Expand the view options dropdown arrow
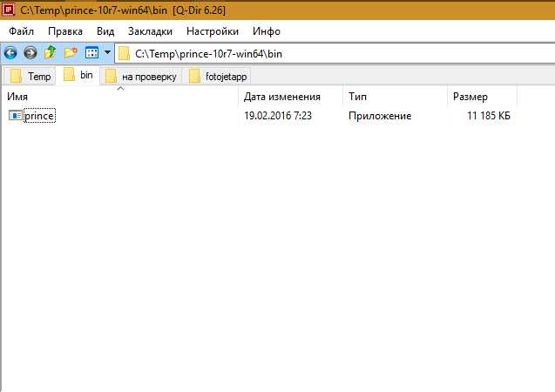 [108, 53]
